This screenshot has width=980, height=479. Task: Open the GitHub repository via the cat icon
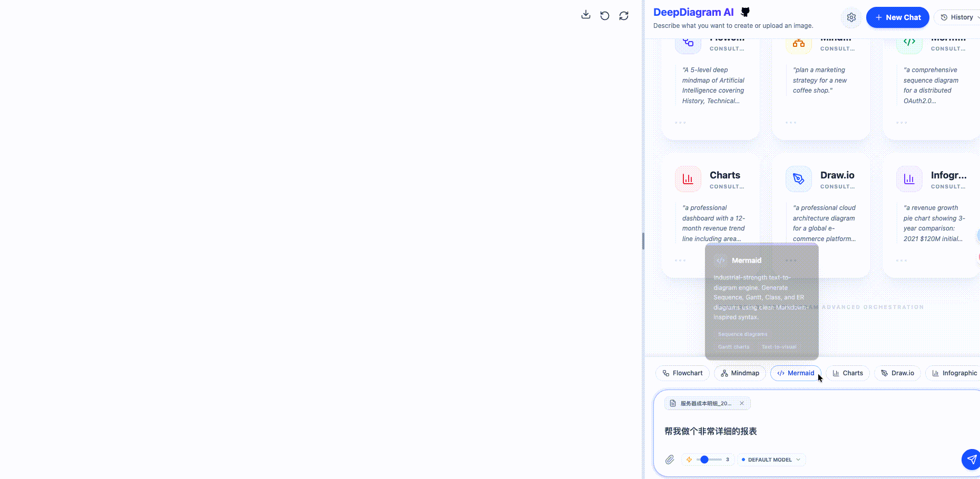point(745,12)
